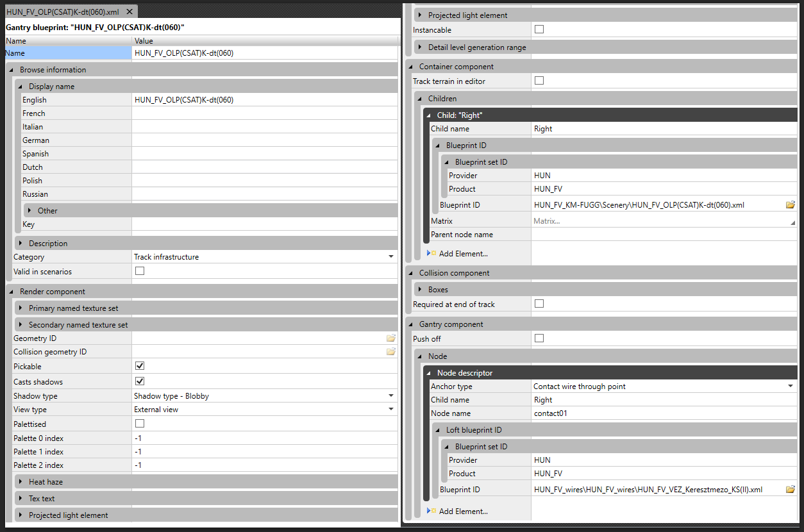Expand the Boxes section
Image resolution: width=804 pixels, height=532 pixels.
point(421,290)
